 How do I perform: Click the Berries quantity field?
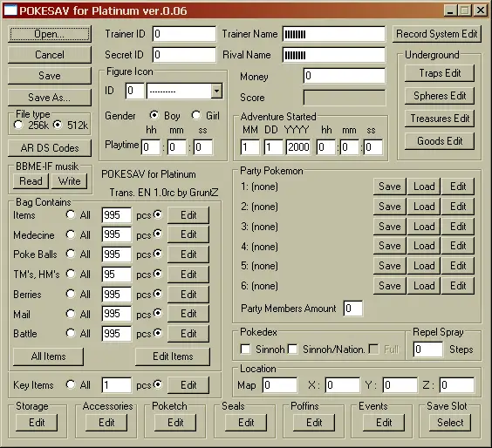point(116,294)
